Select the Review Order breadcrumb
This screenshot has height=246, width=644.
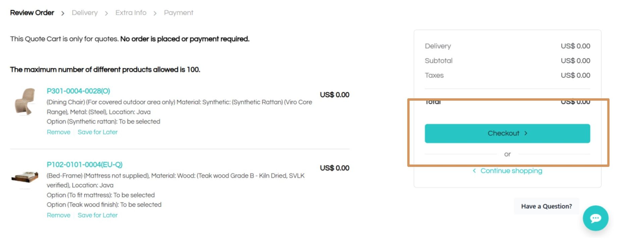(x=32, y=13)
